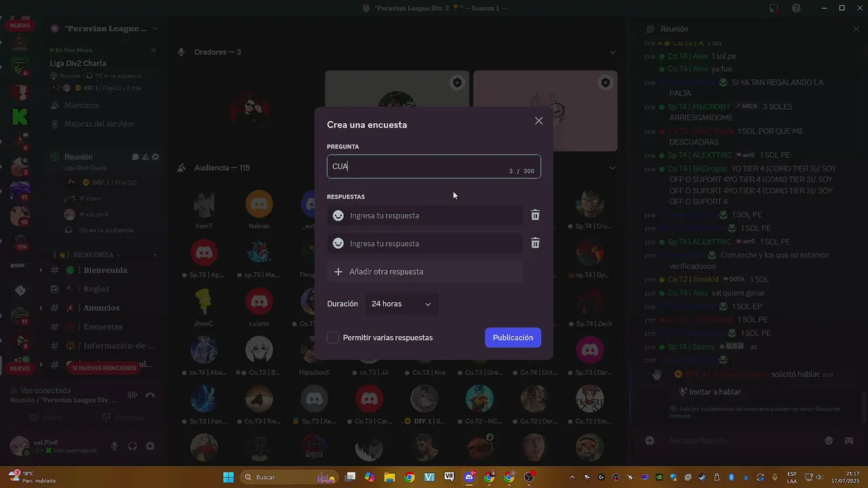Screen dimensions: 868x488
Task: Show hidden tray icons chevron
Action: (572, 477)
